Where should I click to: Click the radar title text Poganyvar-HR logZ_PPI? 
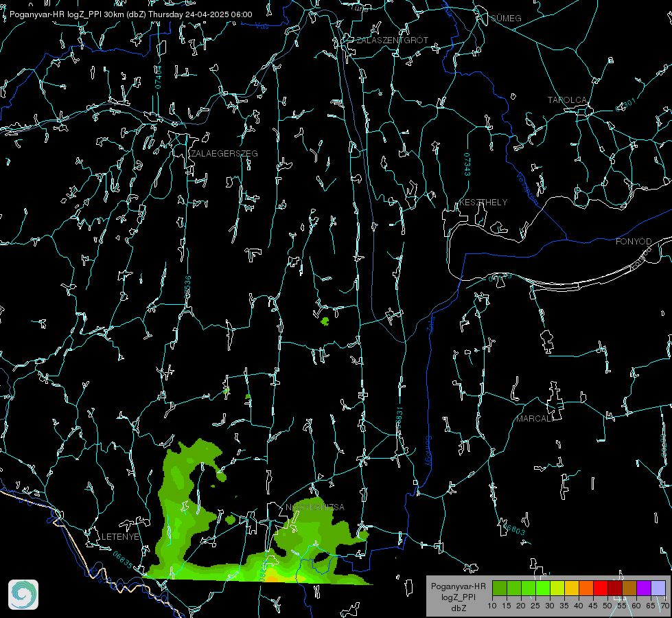[56, 14]
